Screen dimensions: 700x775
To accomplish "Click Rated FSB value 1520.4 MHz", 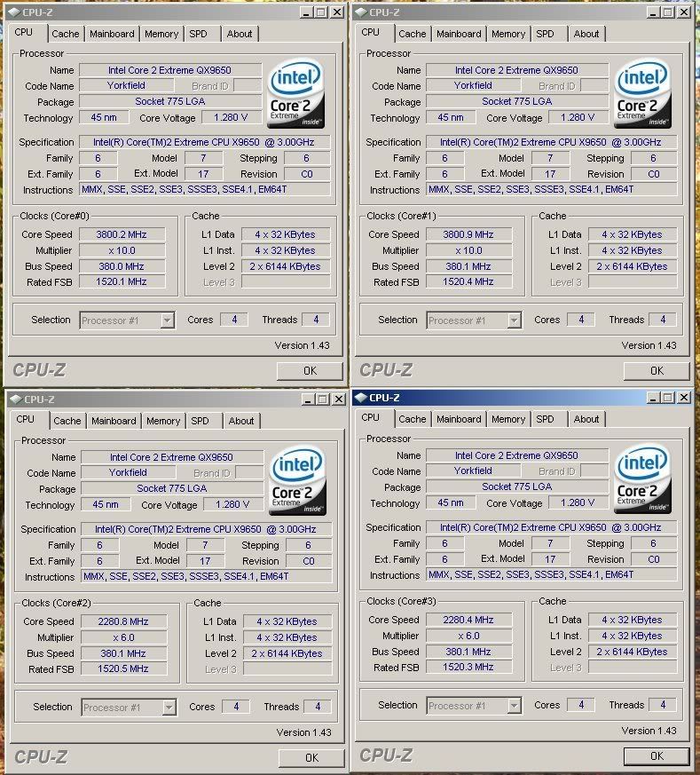I will click(468, 281).
